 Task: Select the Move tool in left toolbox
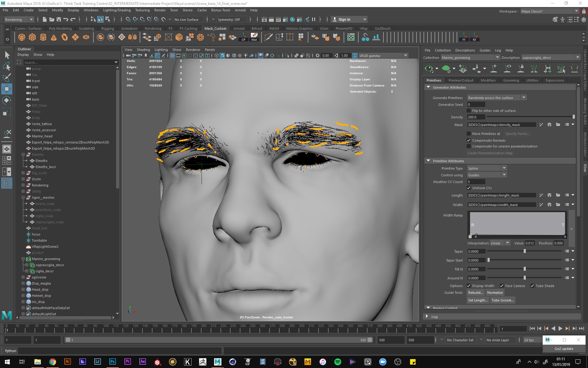[x=6, y=89]
